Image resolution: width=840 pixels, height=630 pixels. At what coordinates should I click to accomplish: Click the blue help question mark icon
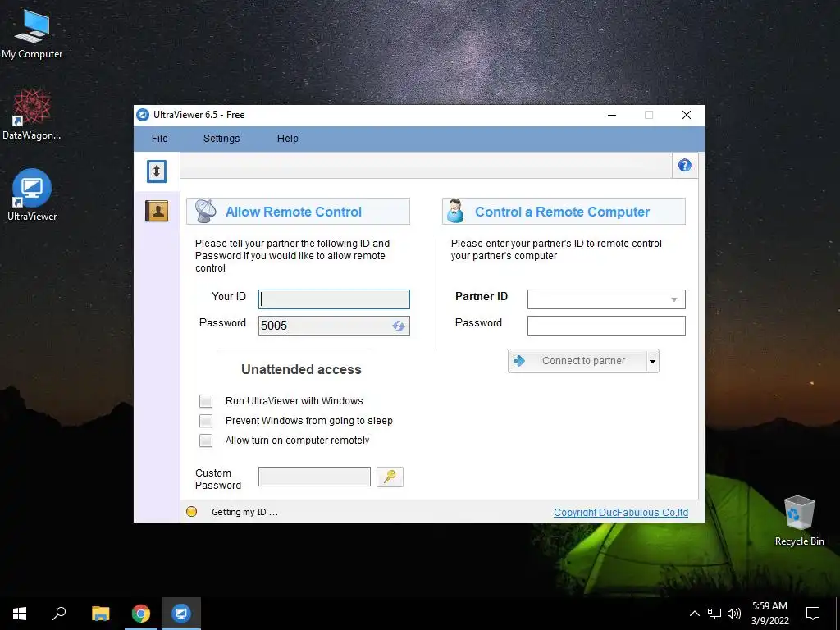685,165
